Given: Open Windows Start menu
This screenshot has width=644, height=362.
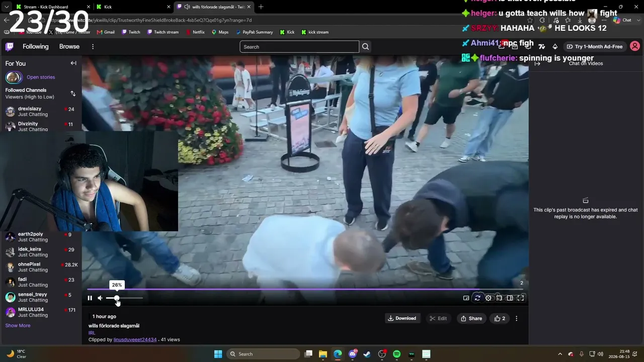Looking at the screenshot, I should pos(218,354).
